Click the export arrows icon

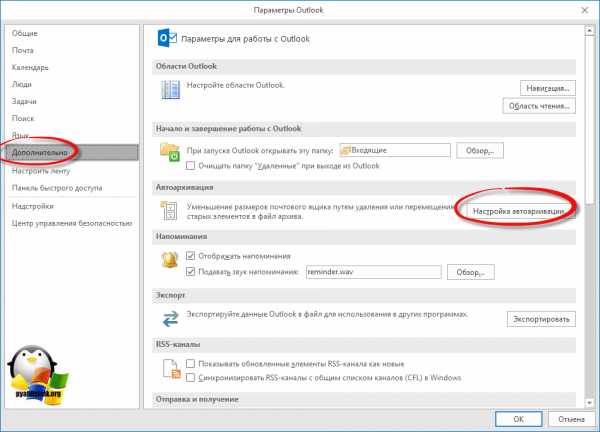coord(170,319)
